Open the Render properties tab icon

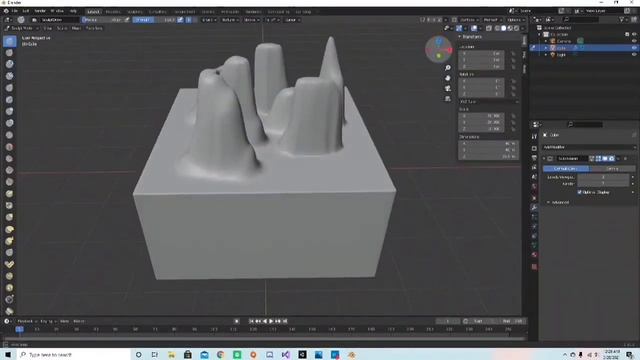[x=534, y=148]
